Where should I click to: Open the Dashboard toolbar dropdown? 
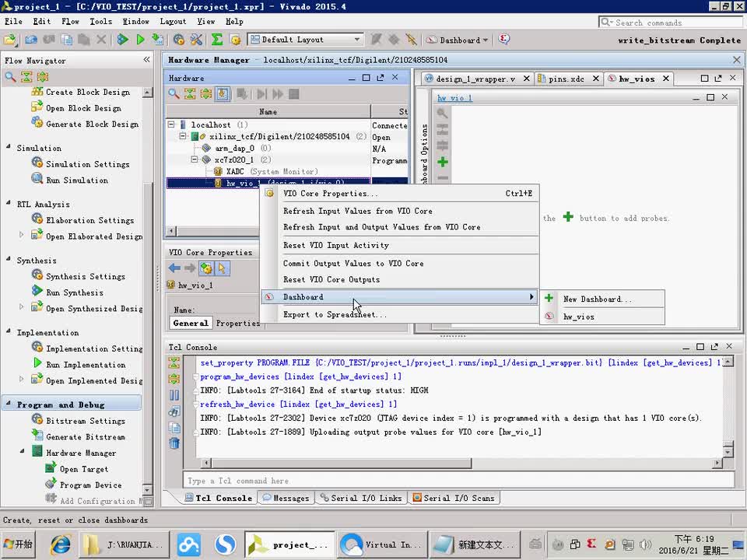458,40
